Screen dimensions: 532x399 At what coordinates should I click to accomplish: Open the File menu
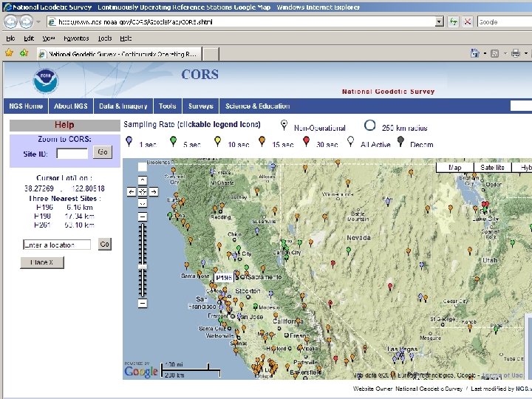click(x=10, y=38)
